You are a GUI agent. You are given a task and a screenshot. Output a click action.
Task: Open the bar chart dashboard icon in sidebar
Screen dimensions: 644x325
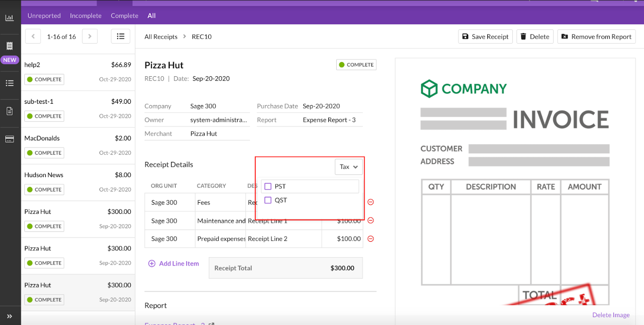pyautogui.click(x=9, y=18)
